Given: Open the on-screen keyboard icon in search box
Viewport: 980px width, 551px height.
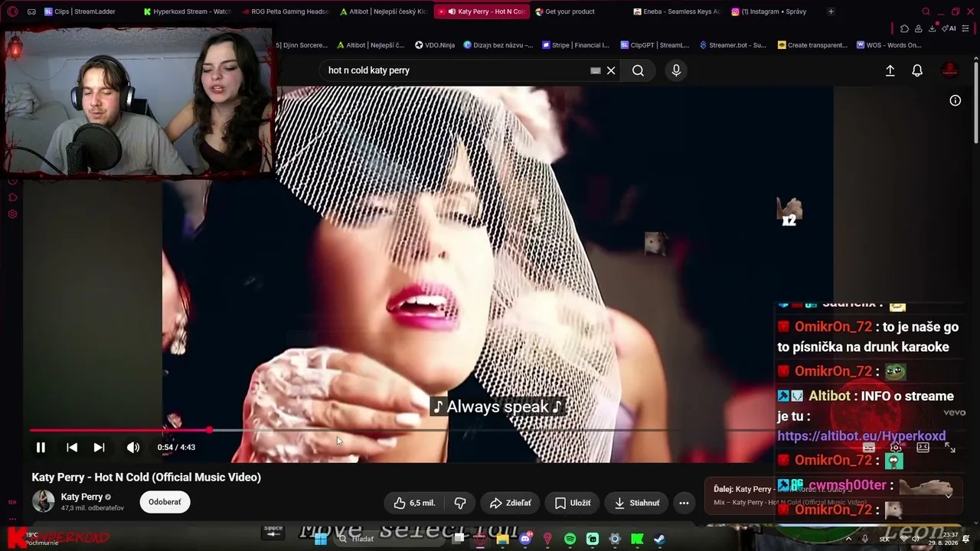Looking at the screenshot, I should pos(596,70).
